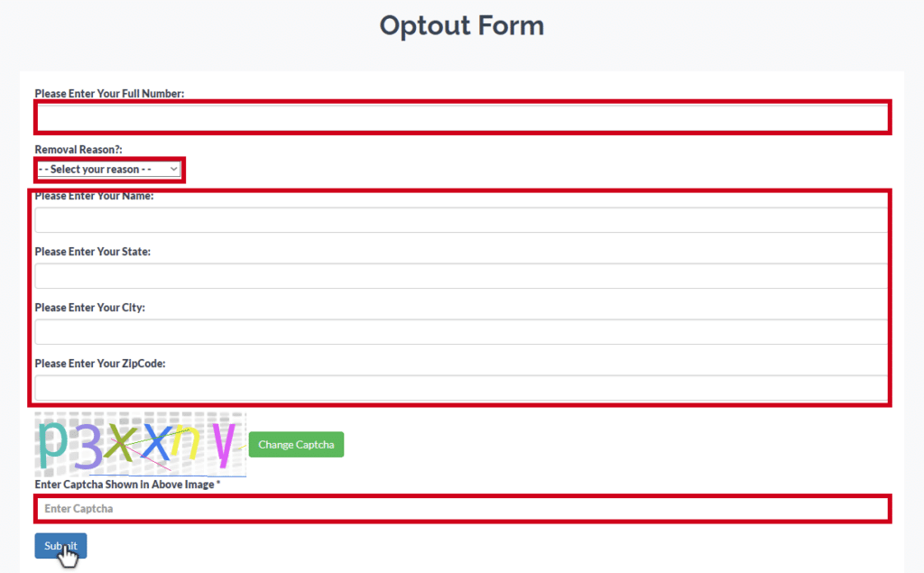Focus the Name text field

460,220
